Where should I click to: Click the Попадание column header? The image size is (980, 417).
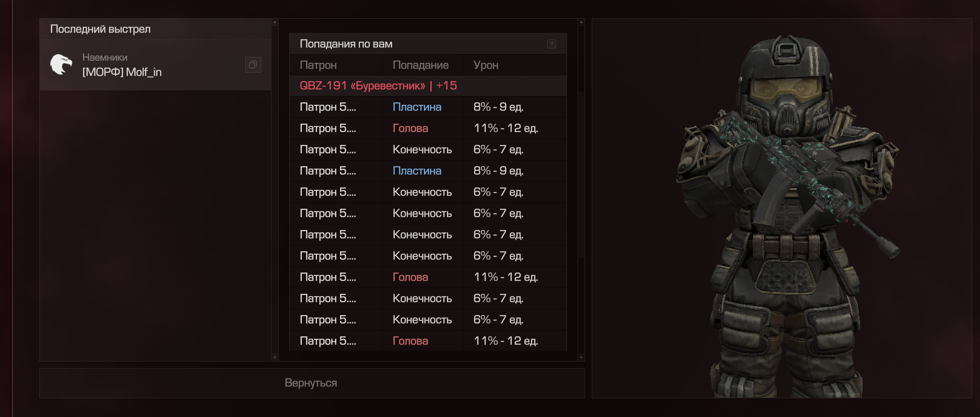pyautogui.click(x=420, y=65)
